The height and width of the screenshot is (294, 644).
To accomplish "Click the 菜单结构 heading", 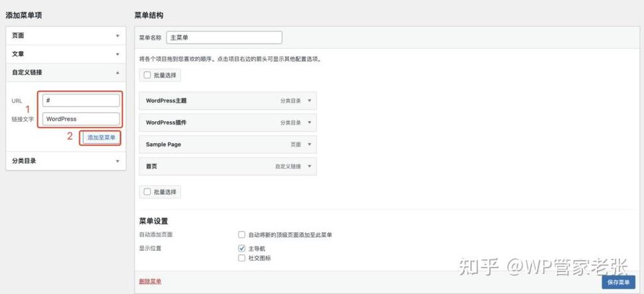I will point(149,16).
